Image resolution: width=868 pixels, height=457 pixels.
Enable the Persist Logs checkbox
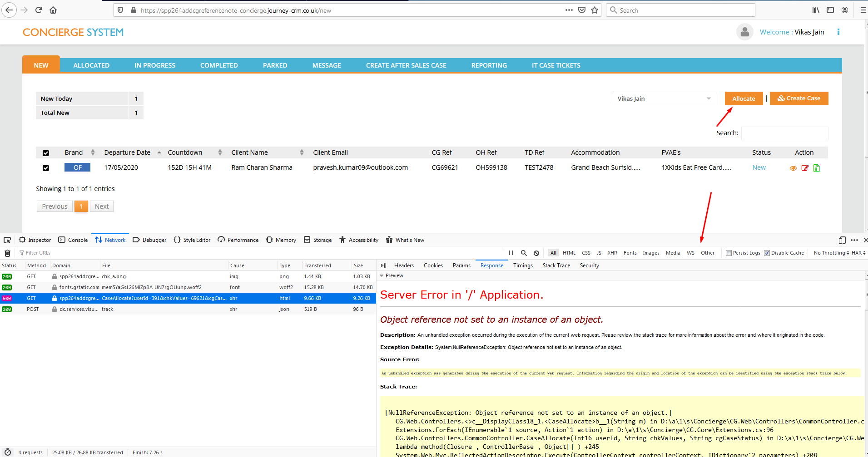(x=729, y=253)
